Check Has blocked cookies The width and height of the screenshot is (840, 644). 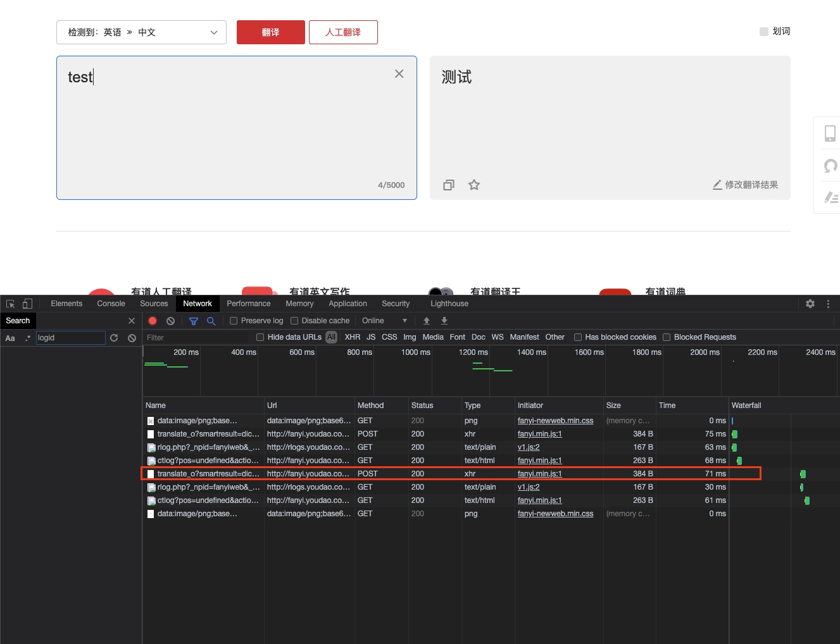[578, 337]
